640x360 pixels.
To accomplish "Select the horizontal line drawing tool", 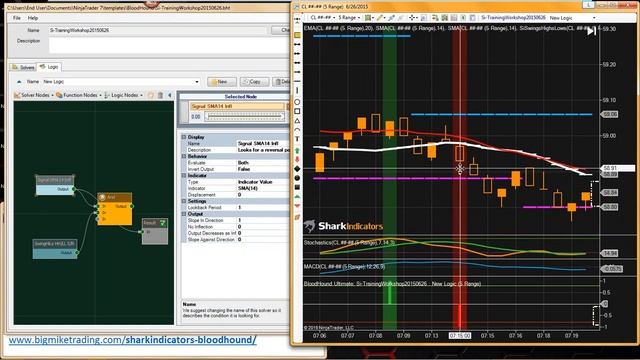I will click(x=297, y=81).
